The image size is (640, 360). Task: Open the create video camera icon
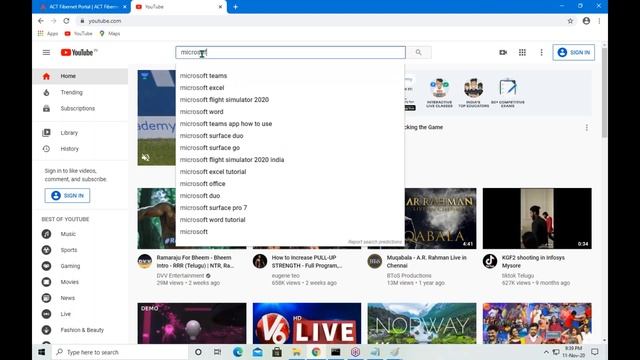click(503, 52)
